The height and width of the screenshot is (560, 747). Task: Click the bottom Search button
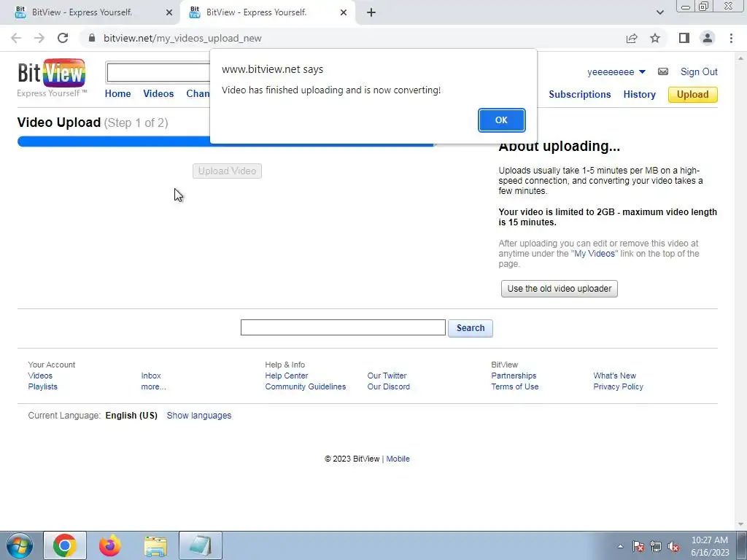tap(471, 327)
